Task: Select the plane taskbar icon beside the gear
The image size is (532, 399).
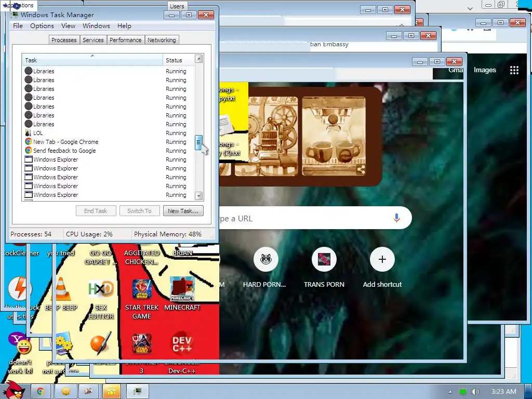Action: (88, 392)
